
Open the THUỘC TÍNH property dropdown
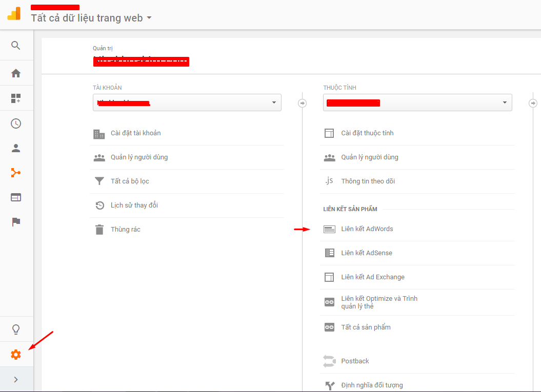tap(417, 102)
